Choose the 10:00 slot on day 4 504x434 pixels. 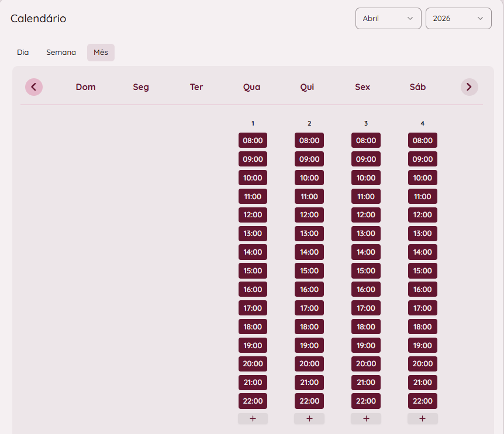423,178
